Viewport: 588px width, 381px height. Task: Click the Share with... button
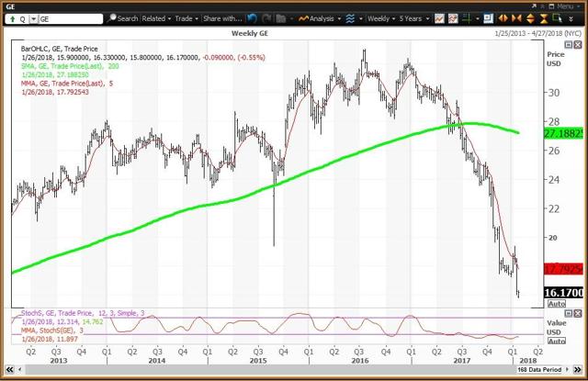coord(222,18)
